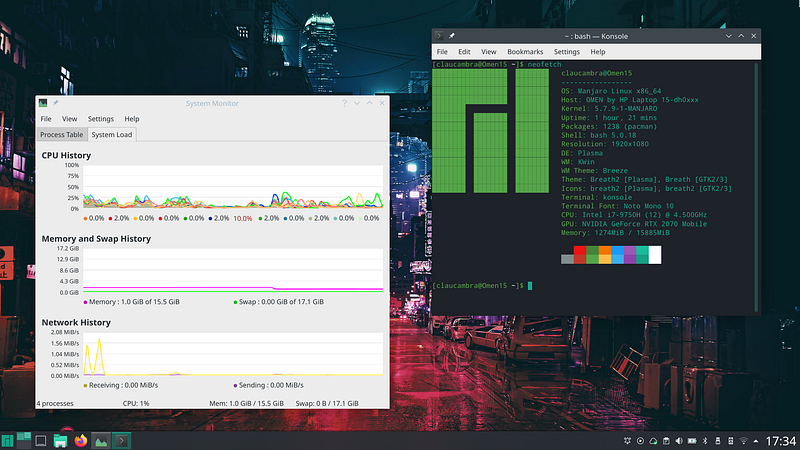This screenshot has width=800, height=450.
Task: Open System Monitor File menu
Action: [x=46, y=119]
